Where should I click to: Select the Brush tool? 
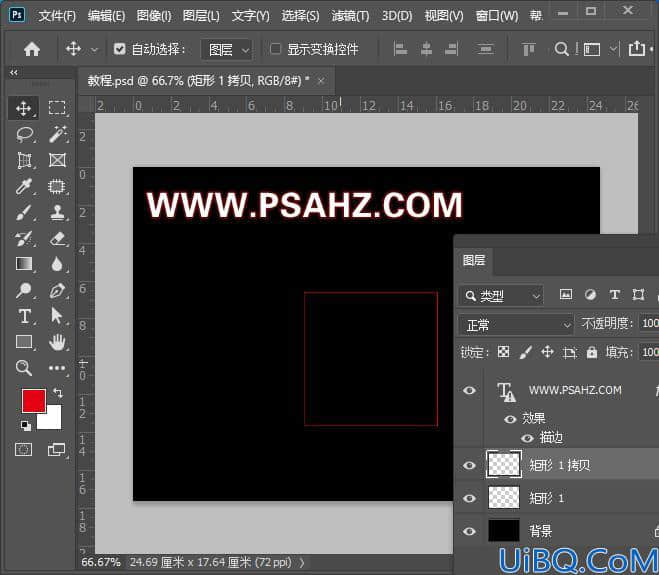point(24,212)
